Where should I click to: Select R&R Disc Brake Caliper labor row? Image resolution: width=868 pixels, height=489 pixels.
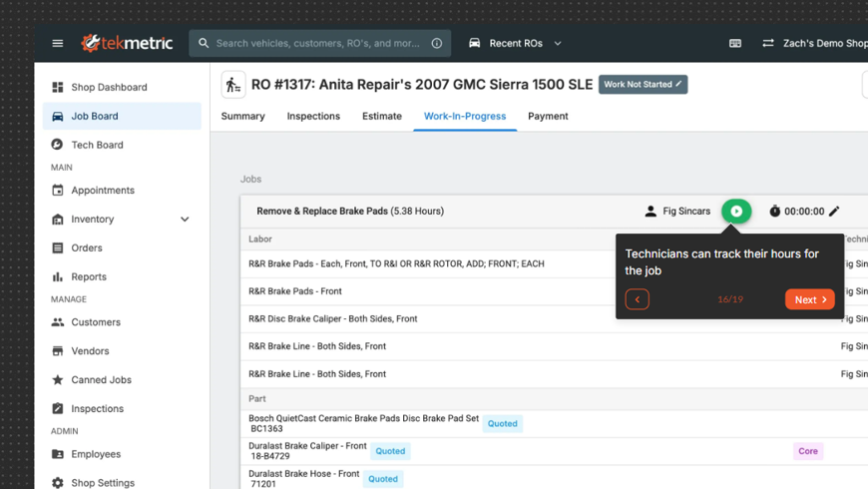click(x=554, y=319)
